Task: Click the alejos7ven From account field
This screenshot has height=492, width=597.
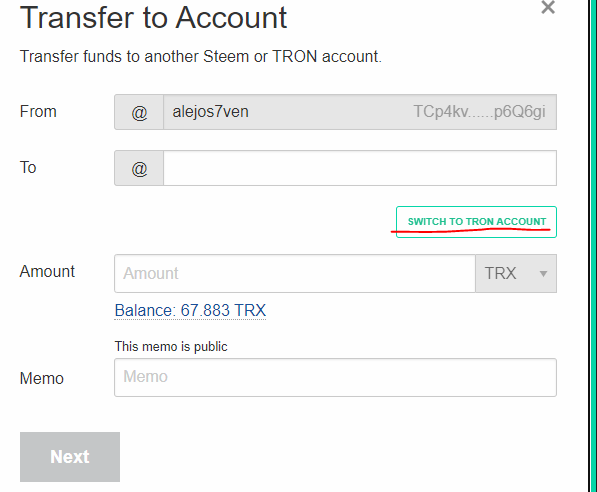Action: (360, 112)
